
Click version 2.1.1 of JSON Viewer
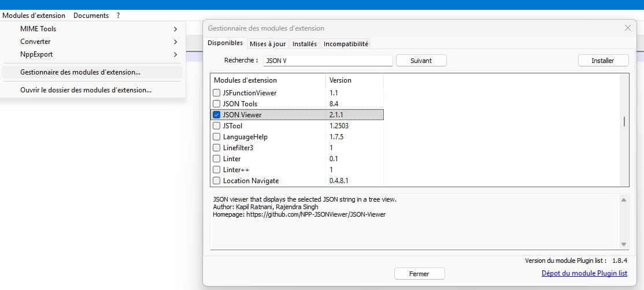(x=336, y=116)
